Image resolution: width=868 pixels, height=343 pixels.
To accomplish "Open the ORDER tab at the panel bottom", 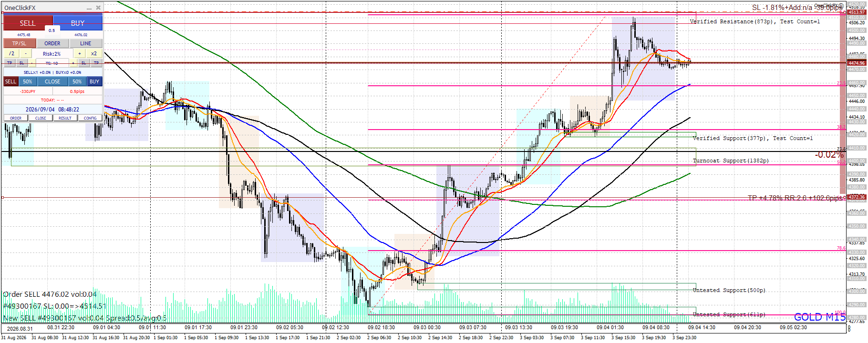I will coord(16,118).
